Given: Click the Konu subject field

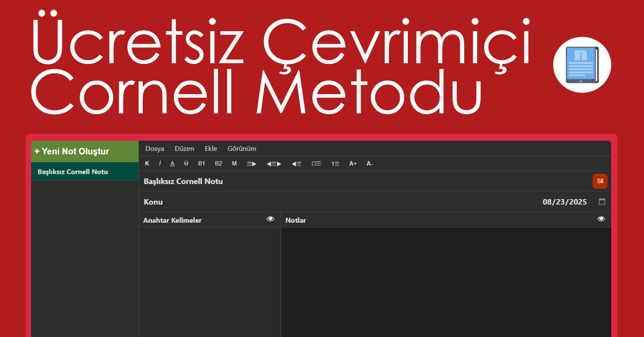Looking at the screenshot, I should tap(338, 202).
